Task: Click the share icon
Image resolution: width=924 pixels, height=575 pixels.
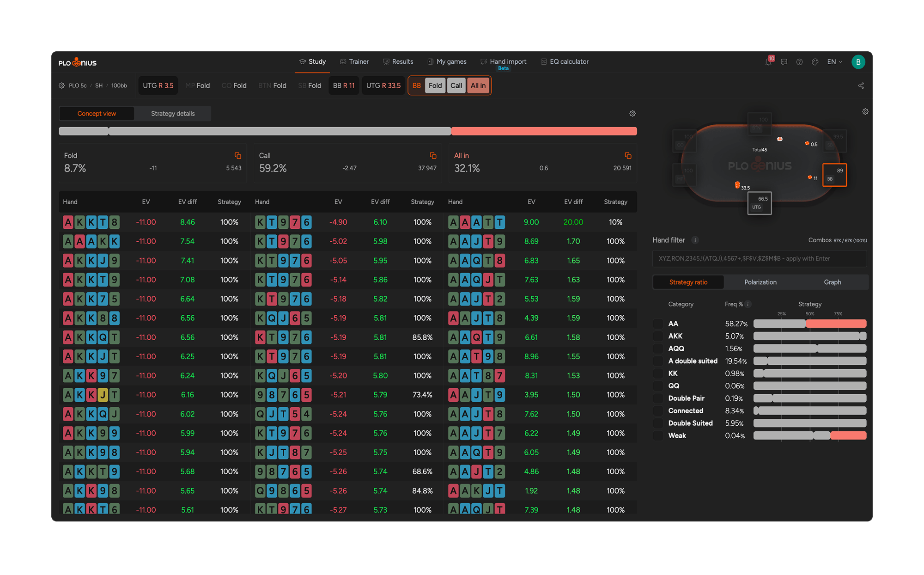Action: coord(861,86)
